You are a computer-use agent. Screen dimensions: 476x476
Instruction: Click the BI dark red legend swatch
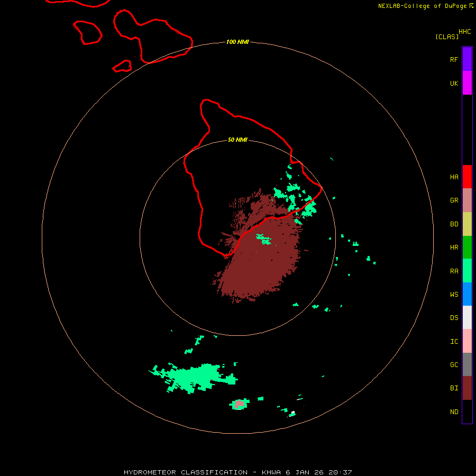pos(467,388)
